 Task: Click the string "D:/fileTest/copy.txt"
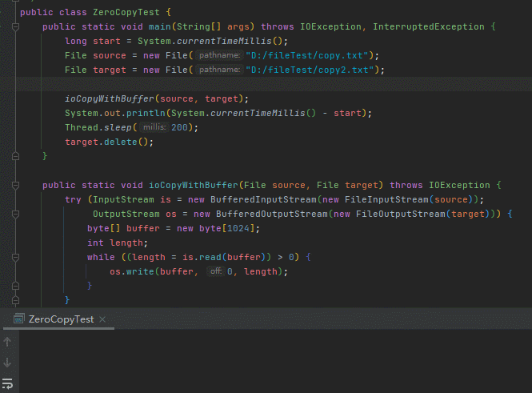tap(307, 55)
